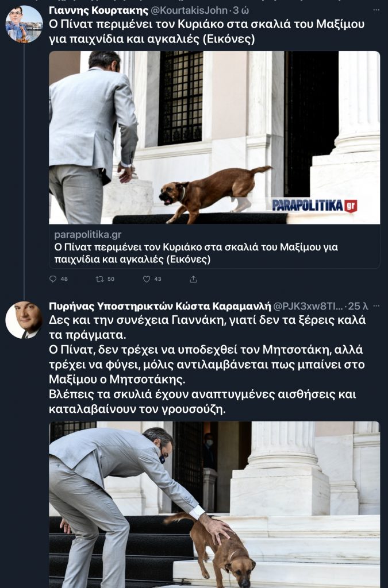The width and height of the screenshot is (388, 588).
Task: Like the tweet showing 43 hearts
Action: [x=147, y=279]
